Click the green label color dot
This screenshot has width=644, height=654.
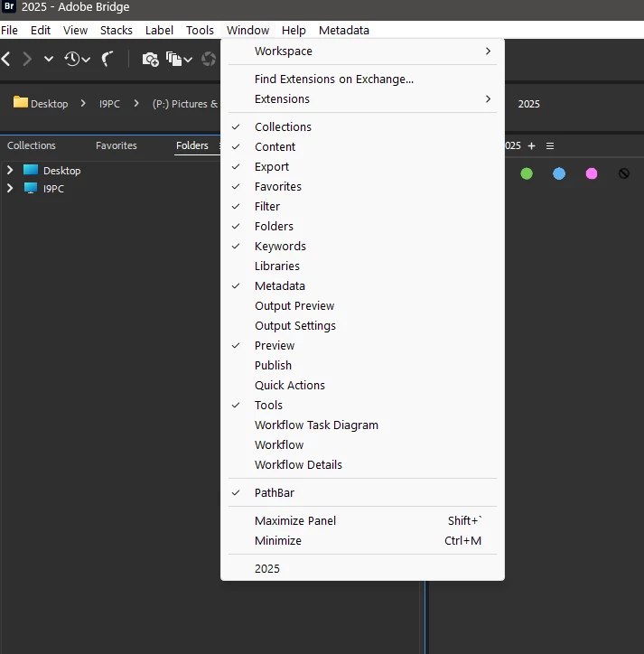(527, 173)
